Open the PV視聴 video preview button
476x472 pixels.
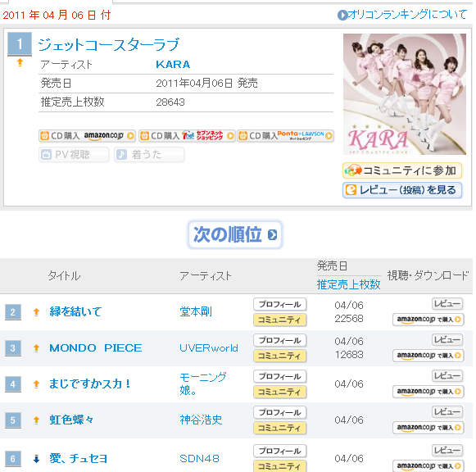click(74, 155)
